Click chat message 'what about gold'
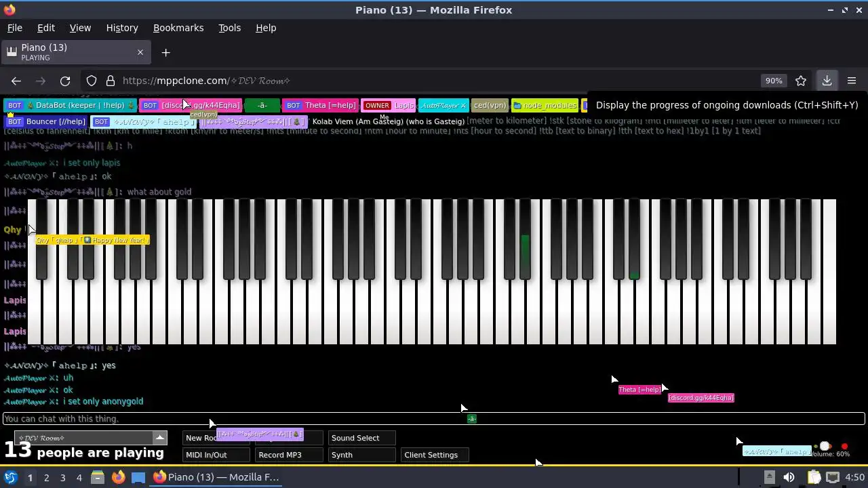The image size is (868, 488). tap(159, 192)
